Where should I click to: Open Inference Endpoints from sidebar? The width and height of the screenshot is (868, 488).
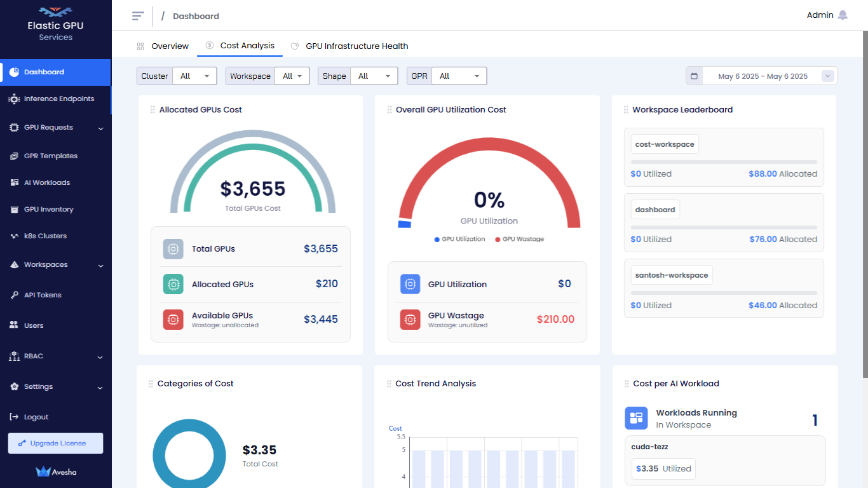[58, 99]
